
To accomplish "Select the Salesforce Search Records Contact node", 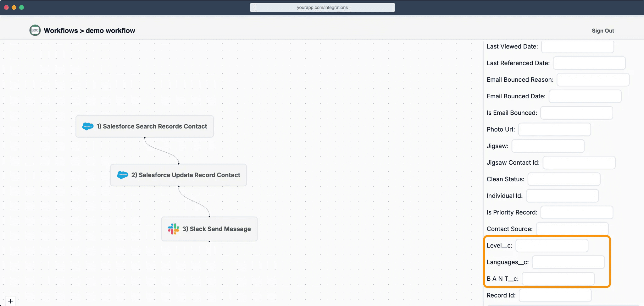I will 152,126.
